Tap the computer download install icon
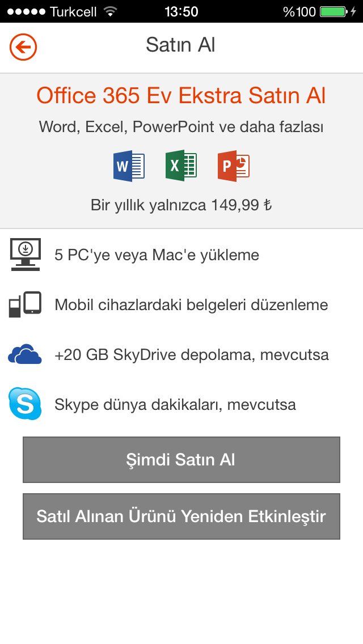The image size is (363, 644). [x=26, y=254]
